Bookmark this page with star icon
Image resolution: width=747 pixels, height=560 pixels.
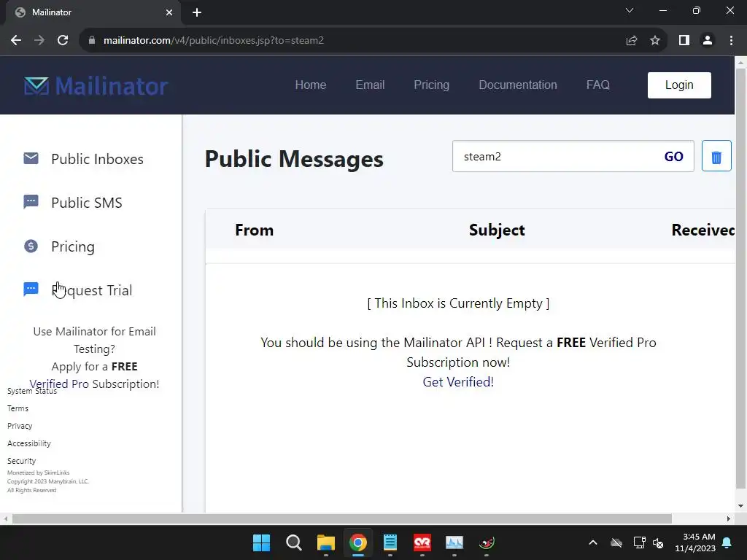coord(655,41)
